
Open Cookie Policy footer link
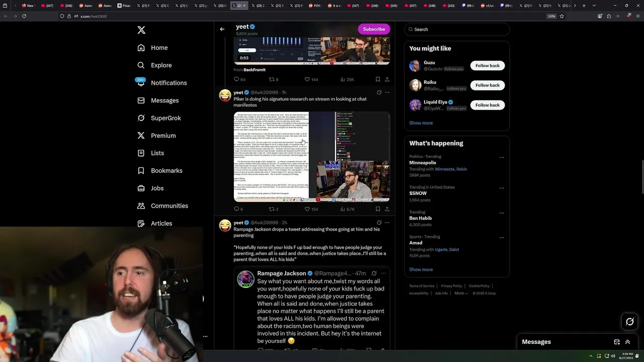[479, 286]
